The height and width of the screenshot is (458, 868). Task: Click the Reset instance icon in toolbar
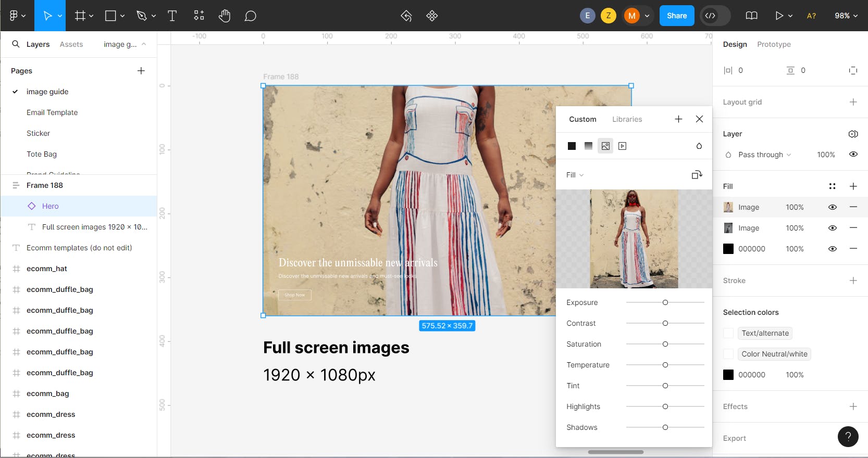406,16
